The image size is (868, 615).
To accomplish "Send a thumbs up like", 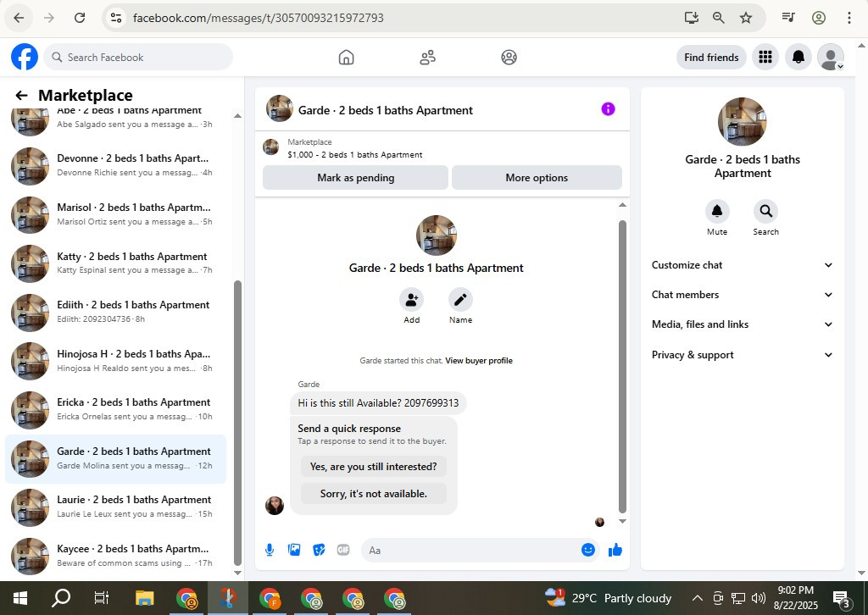I will point(615,550).
